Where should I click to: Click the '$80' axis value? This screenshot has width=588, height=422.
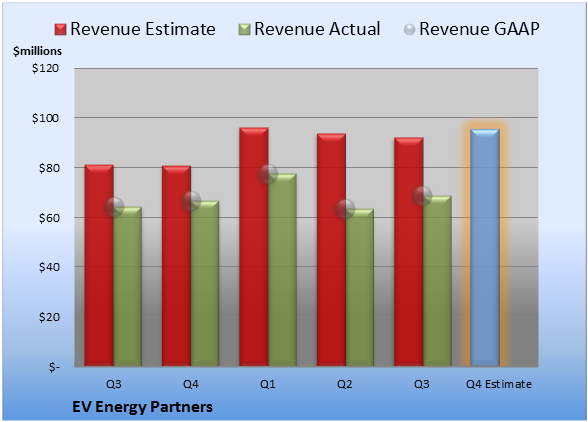coord(49,168)
